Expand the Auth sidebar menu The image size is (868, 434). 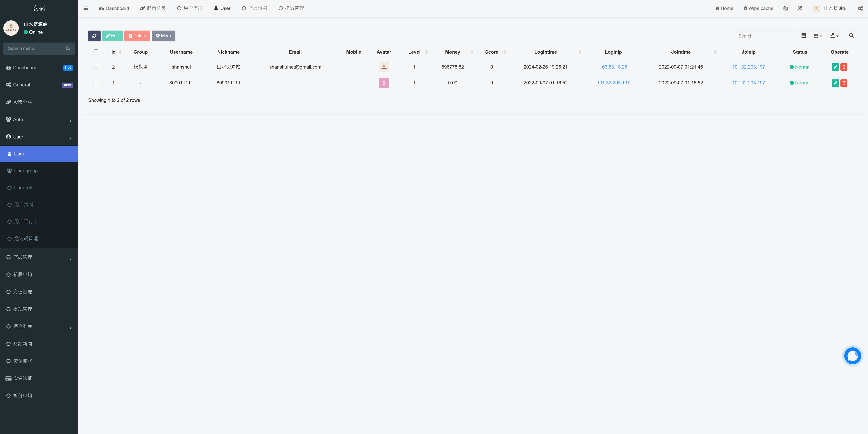pos(39,120)
